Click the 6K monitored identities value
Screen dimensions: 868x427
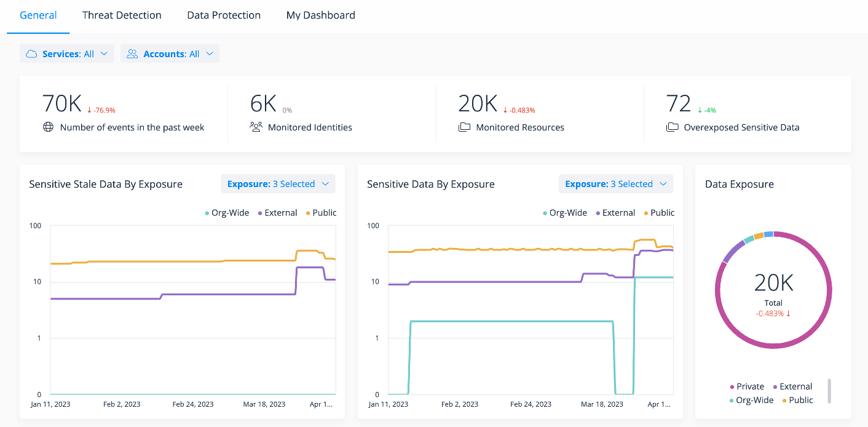point(263,104)
